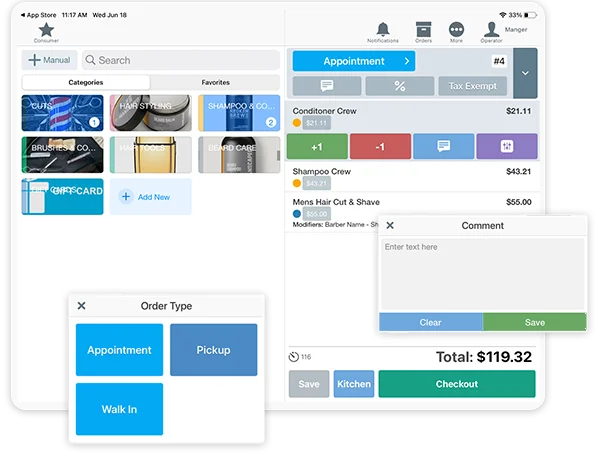Screen dimensions: 600x455
Task: Open the Notifications bell
Action: pyautogui.click(x=383, y=31)
